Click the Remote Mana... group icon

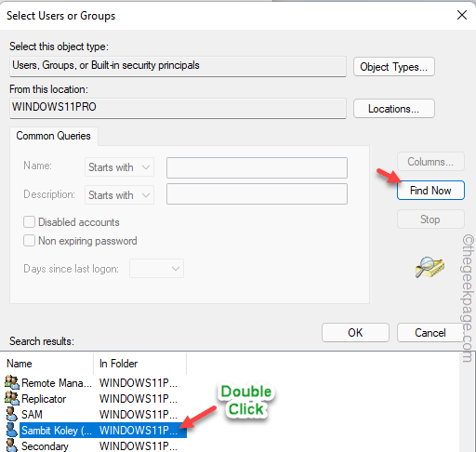click(x=12, y=382)
